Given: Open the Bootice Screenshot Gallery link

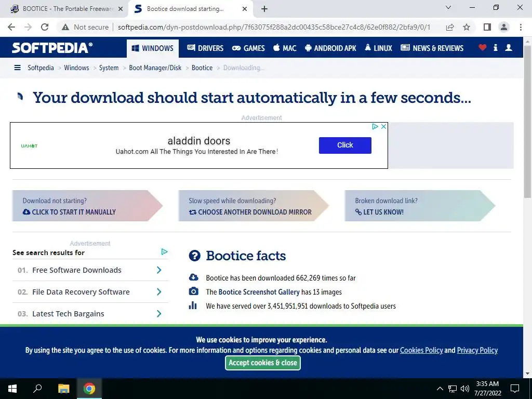Looking at the screenshot, I should [x=259, y=292].
